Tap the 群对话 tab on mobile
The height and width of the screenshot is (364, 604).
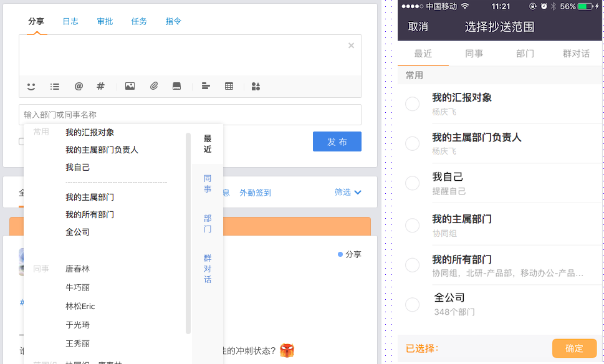[x=577, y=54]
